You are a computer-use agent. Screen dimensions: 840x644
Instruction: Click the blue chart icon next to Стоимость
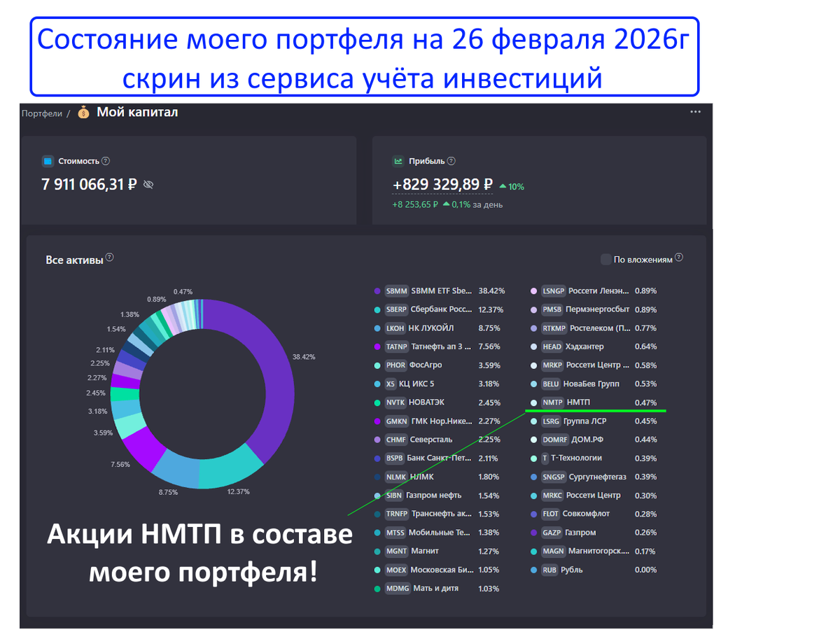coord(48,161)
